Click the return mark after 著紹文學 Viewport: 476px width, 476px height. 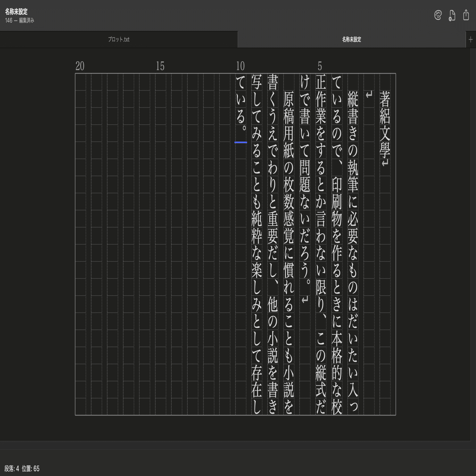point(385,163)
